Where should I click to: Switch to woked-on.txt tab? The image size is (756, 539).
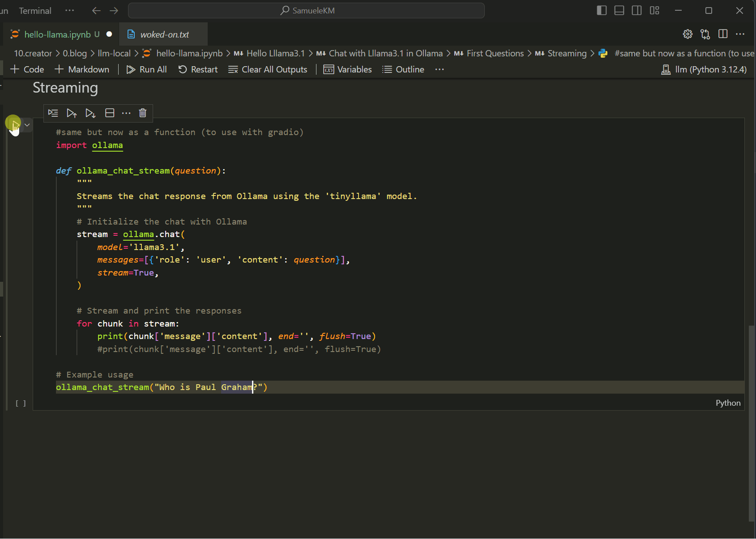(164, 34)
